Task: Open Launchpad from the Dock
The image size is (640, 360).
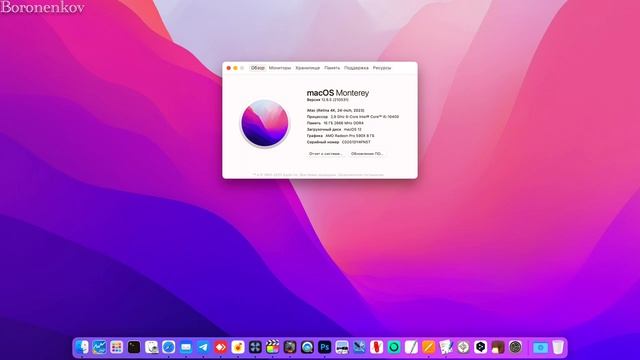Action: tap(117, 347)
